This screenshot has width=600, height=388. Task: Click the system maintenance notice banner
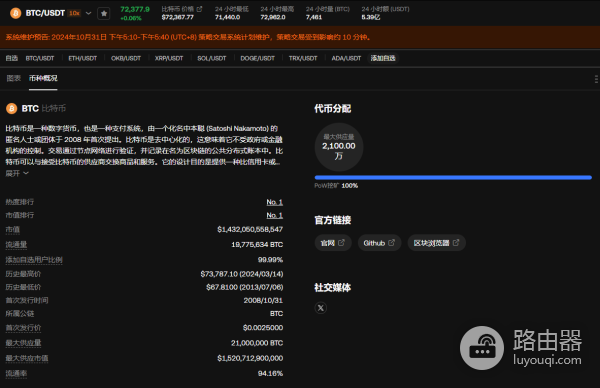pyautogui.click(x=300, y=37)
